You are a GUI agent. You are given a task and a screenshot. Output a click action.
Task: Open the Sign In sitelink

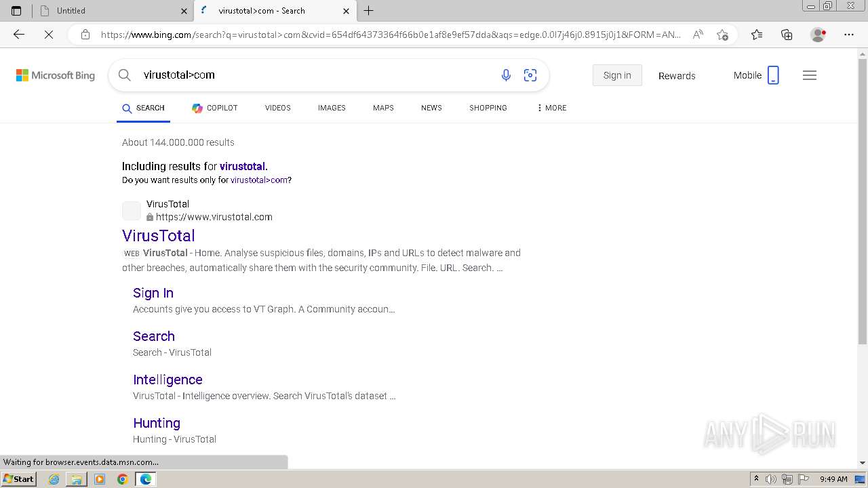tap(153, 293)
